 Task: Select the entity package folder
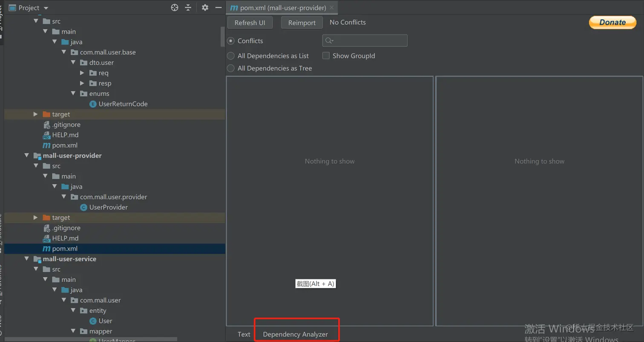98,310
